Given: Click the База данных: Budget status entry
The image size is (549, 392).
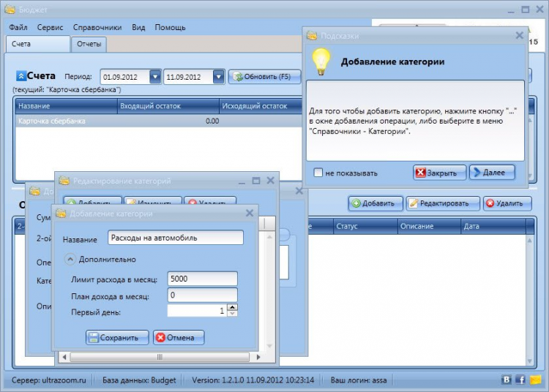Looking at the screenshot, I should [x=139, y=380].
